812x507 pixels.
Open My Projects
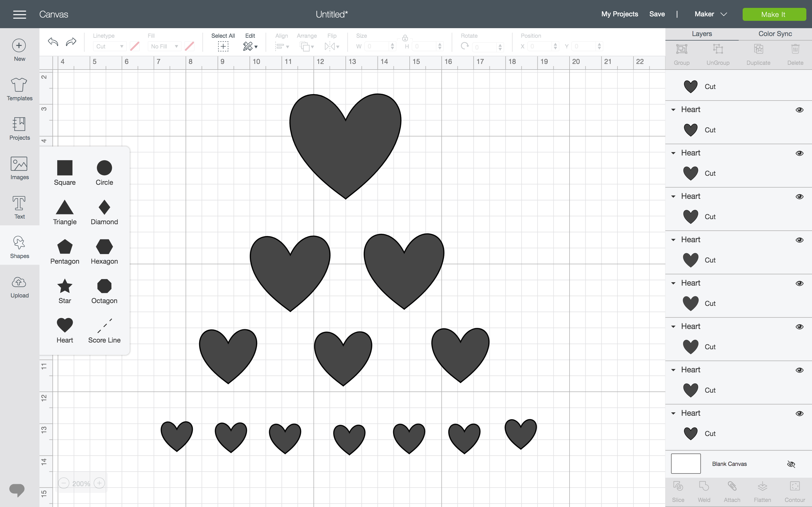click(619, 14)
